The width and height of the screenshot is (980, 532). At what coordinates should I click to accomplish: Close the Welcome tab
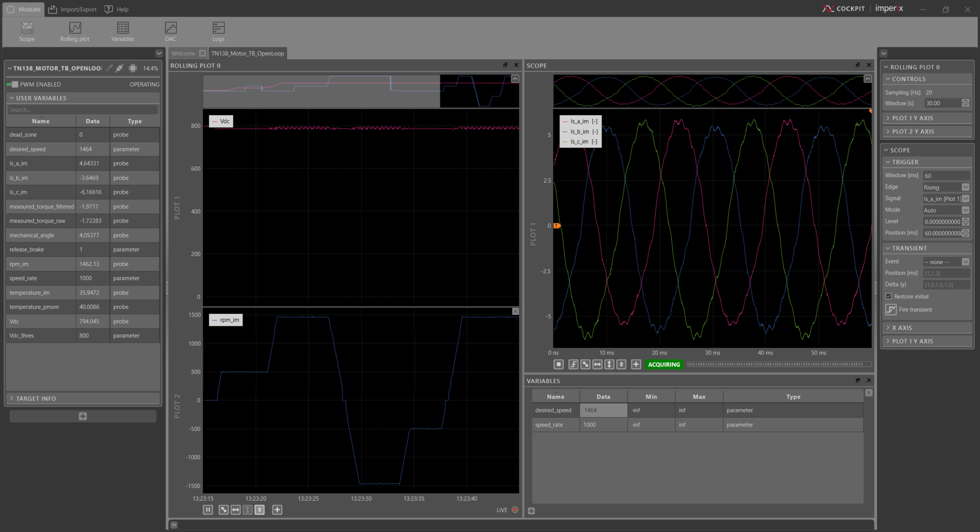click(202, 53)
